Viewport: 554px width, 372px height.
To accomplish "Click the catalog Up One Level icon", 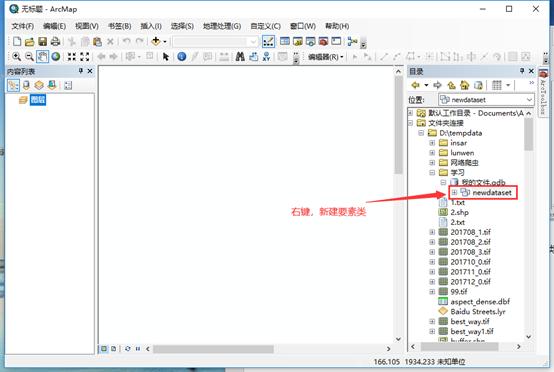I will pyautogui.click(x=451, y=85).
